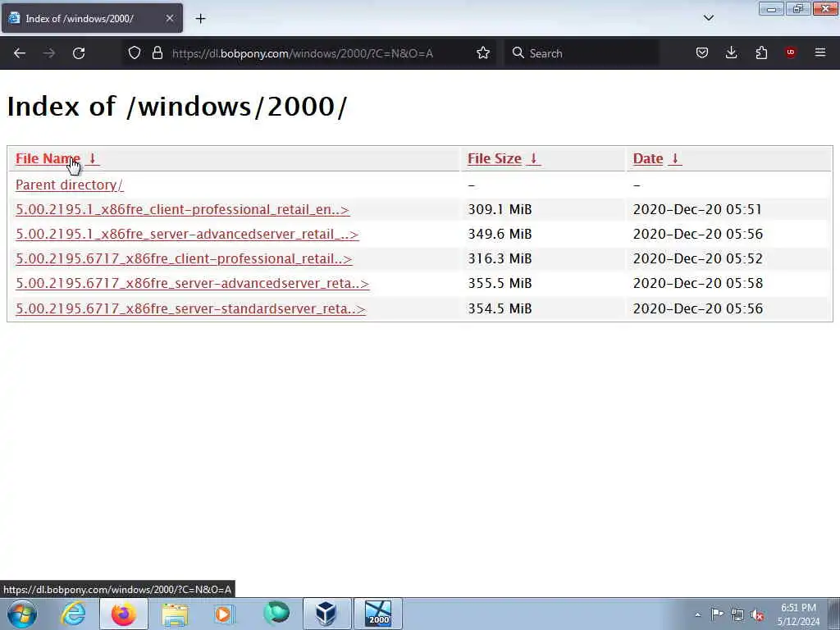This screenshot has width=840, height=630.
Task: Click the forward navigation arrow
Action: pyautogui.click(x=48, y=53)
